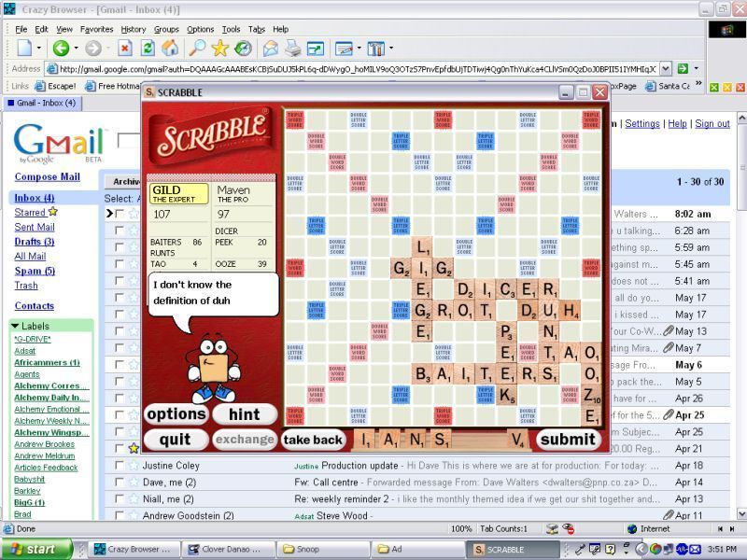Open dropdown arrow next to New page icon
Image resolution: width=747 pixels, height=560 pixels.
[x=39, y=49]
